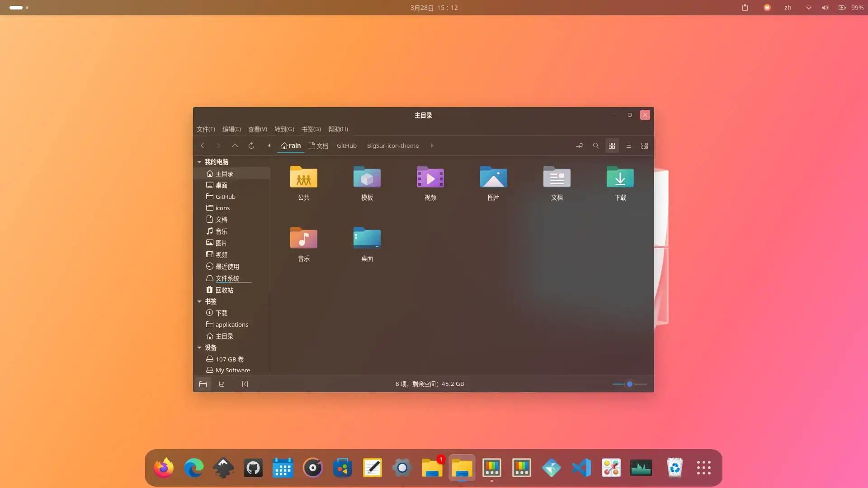Navigate to GitHub via the breadcrumb
This screenshot has height=488, width=868.
pyautogui.click(x=346, y=145)
